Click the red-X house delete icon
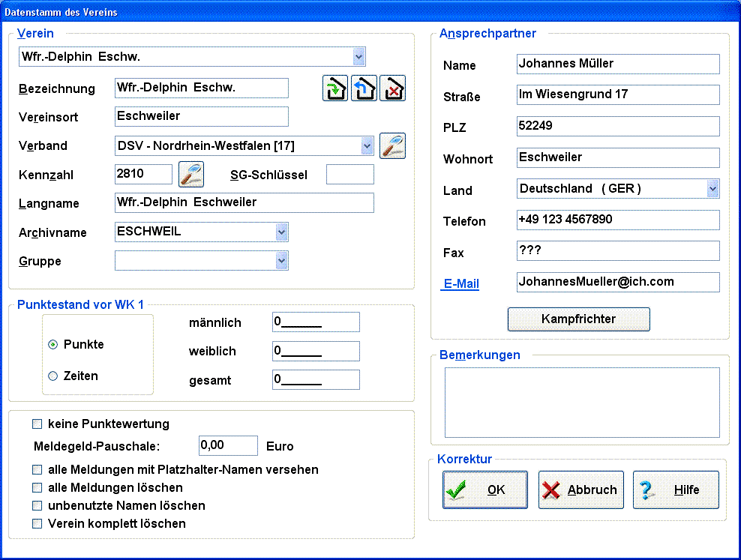Image resolution: width=741 pixels, height=560 pixels. pos(393,88)
